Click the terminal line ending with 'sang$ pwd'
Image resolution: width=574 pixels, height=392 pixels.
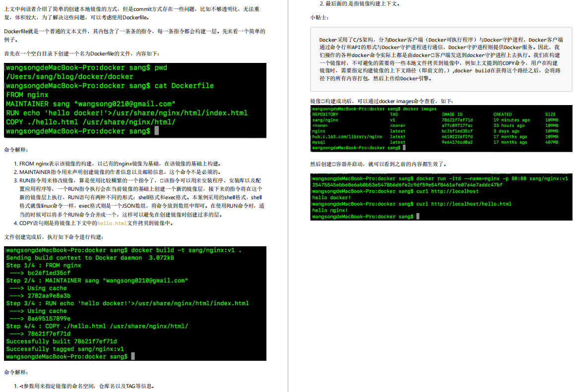tap(86, 68)
